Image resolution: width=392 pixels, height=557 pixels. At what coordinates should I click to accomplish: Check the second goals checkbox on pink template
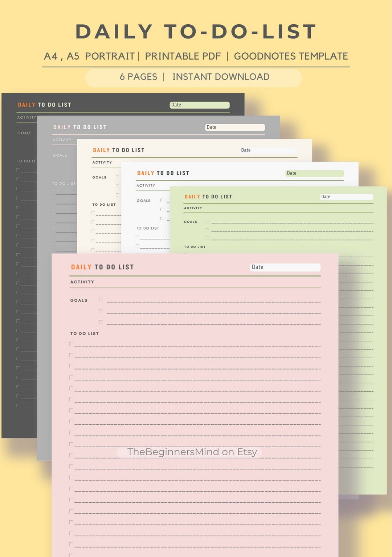[101, 311]
